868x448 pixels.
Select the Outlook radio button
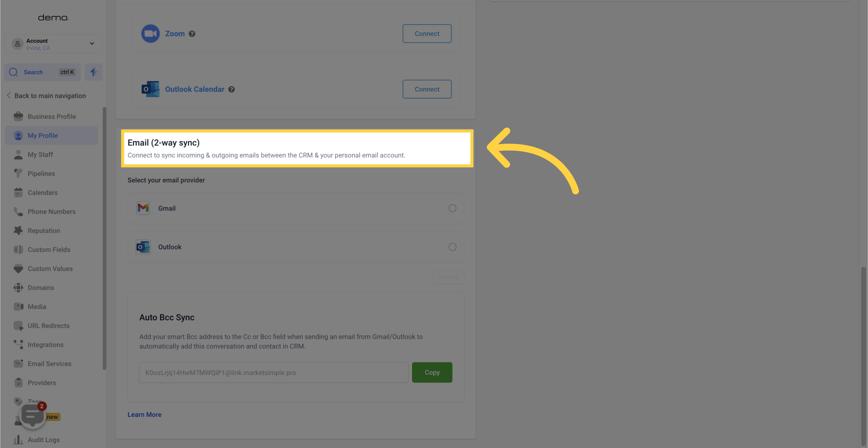point(452,247)
